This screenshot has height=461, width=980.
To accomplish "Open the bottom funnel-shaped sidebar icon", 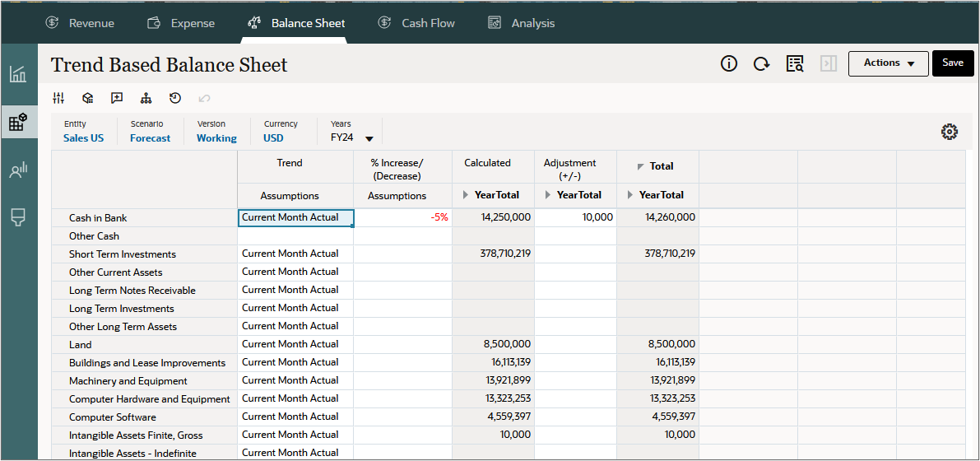I will pyautogui.click(x=18, y=217).
